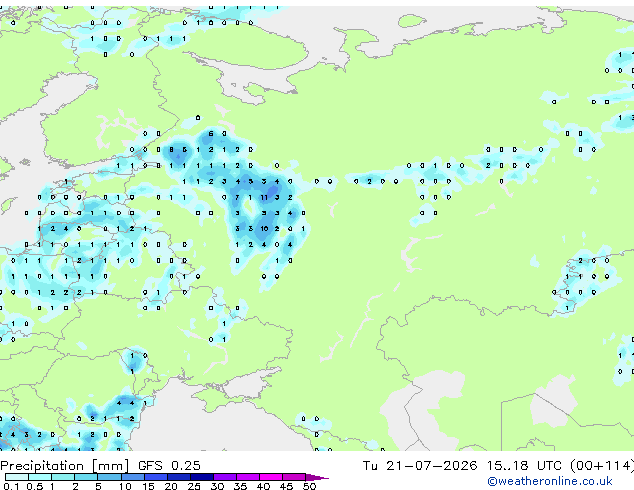Click the date 21-07-2026 in the caption
The image size is (634, 490).
431,466
